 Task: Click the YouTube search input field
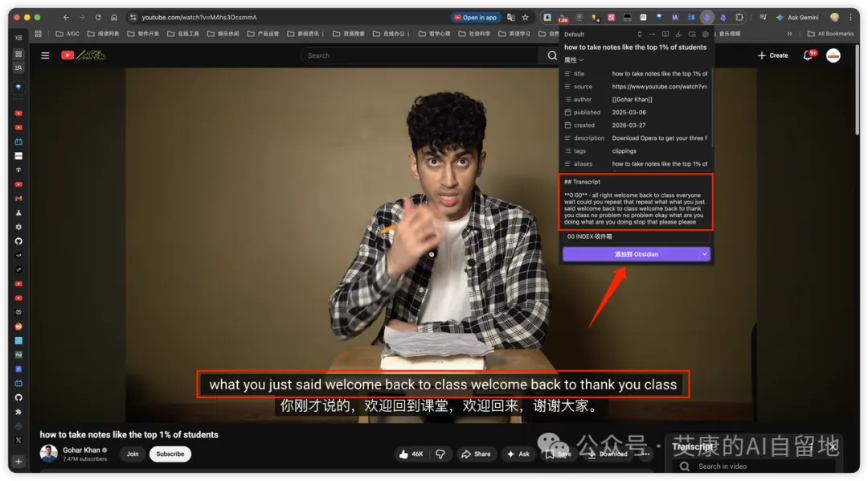[x=418, y=55]
